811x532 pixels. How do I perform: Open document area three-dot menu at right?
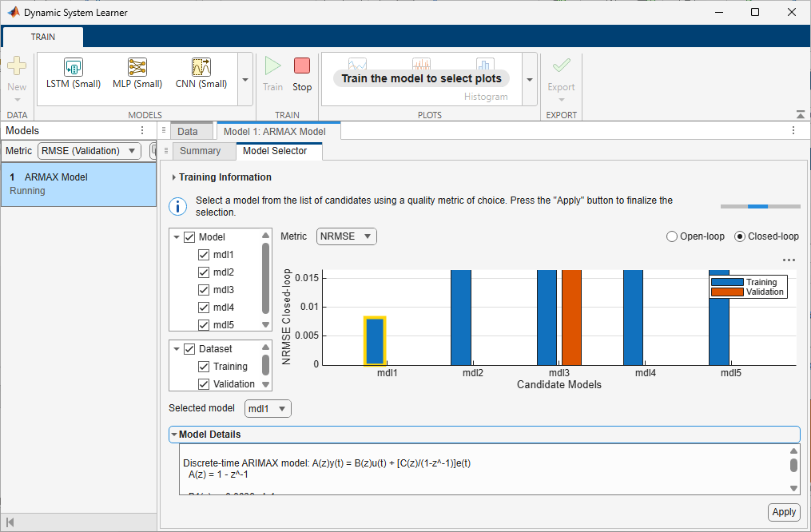click(793, 130)
